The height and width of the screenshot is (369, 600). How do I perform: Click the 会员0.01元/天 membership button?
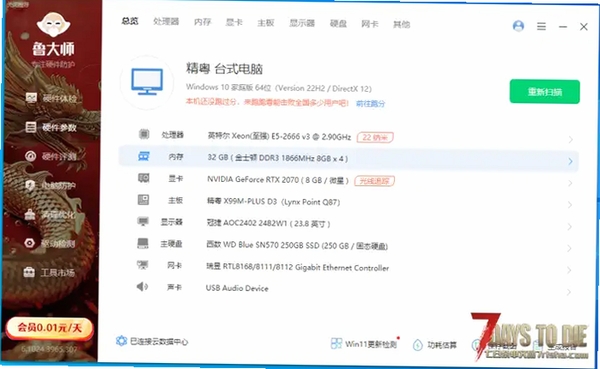(49, 328)
